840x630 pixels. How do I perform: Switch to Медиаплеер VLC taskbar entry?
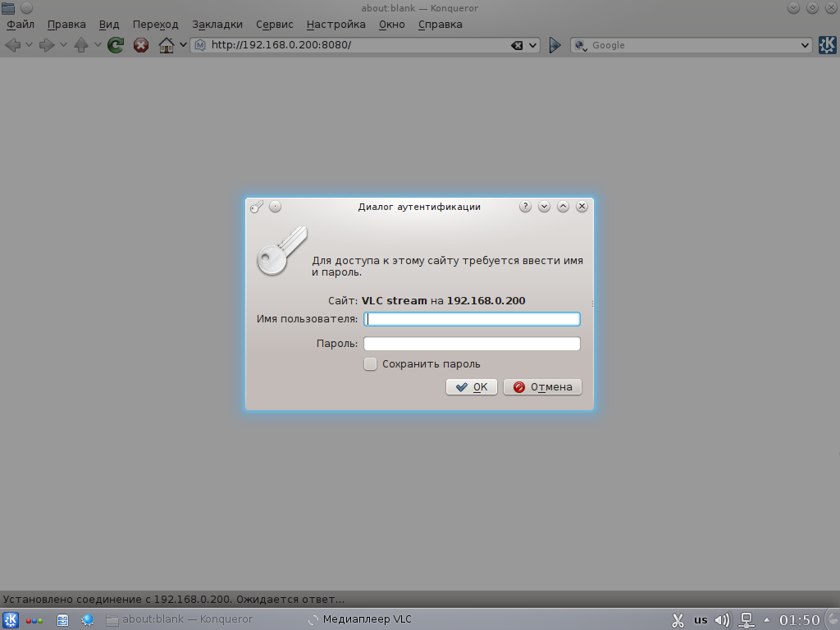(359, 619)
